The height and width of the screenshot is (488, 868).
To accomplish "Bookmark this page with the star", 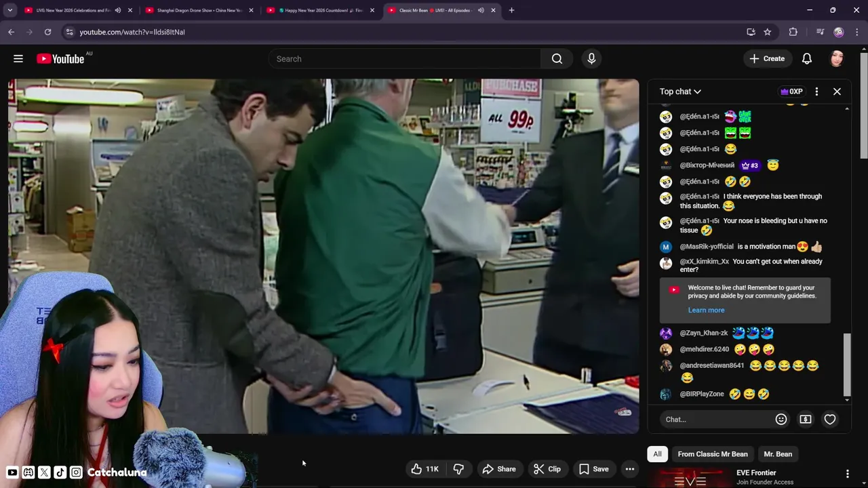I will click(x=767, y=32).
